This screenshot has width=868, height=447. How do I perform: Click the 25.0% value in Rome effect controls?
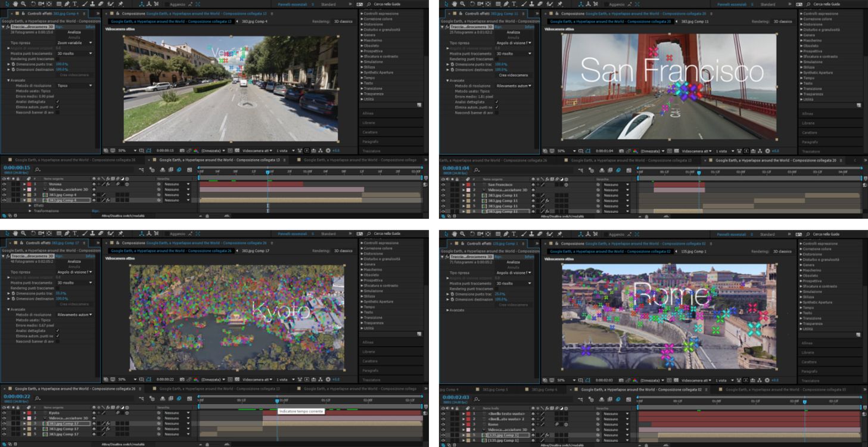500,294
